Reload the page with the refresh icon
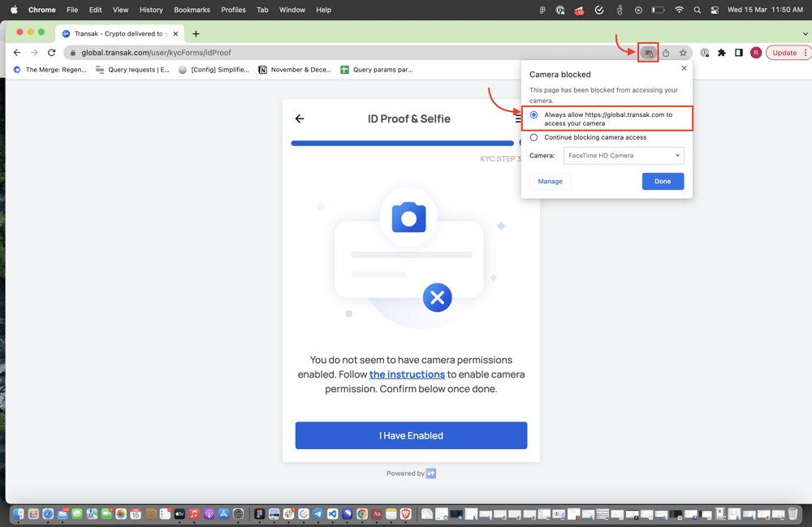812x527 pixels. tap(51, 53)
